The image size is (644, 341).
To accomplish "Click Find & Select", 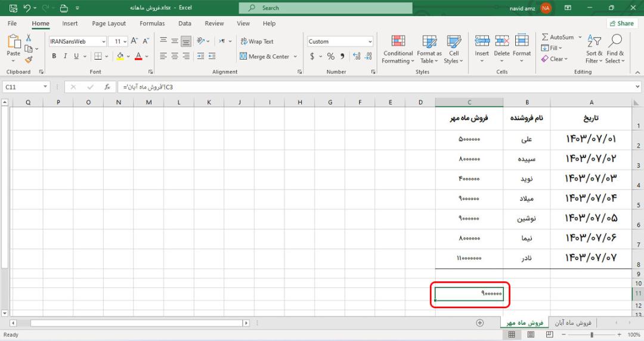I will (x=615, y=49).
